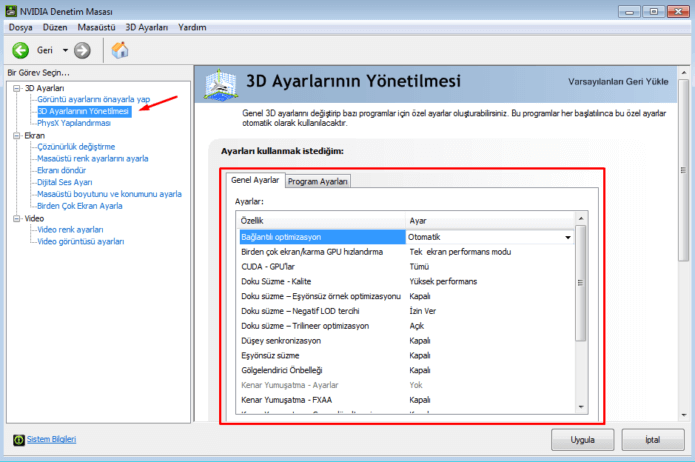Click the settings list scroll down arrow
The height and width of the screenshot is (462, 695).
(x=581, y=407)
